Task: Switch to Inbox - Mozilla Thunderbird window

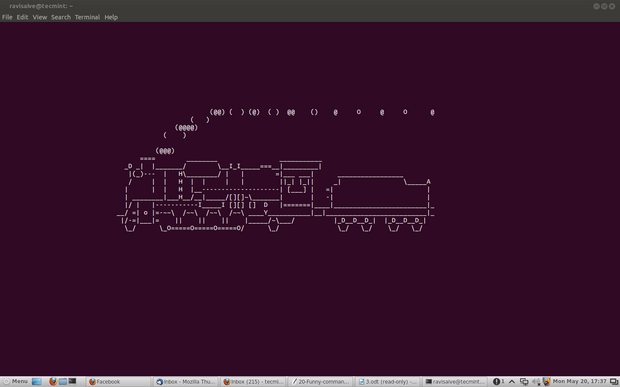Action: tap(186, 381)
